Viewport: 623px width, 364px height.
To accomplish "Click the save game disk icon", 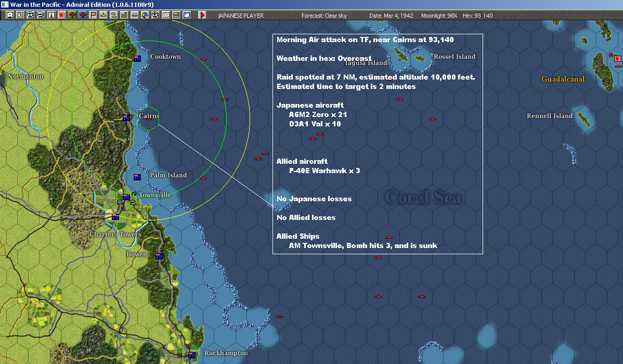I will pyautogui.click(x=10, y=15).
